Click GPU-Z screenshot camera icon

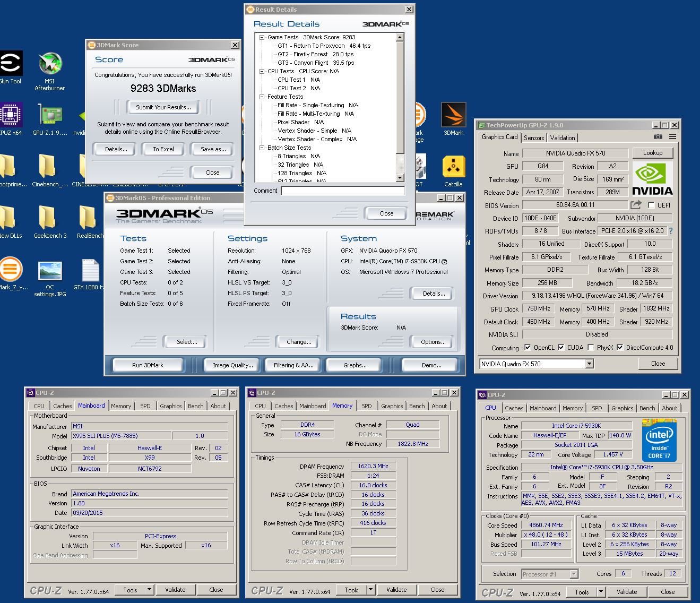tap(658, 137)
